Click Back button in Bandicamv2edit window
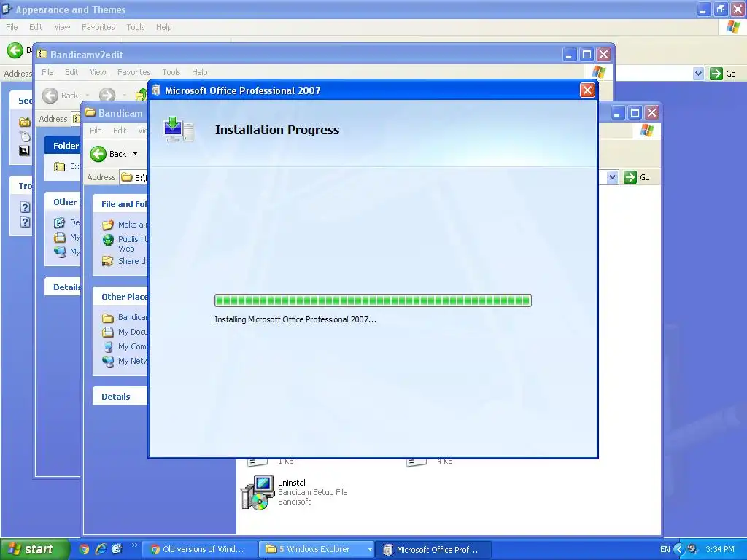 [x=60, y=96]
